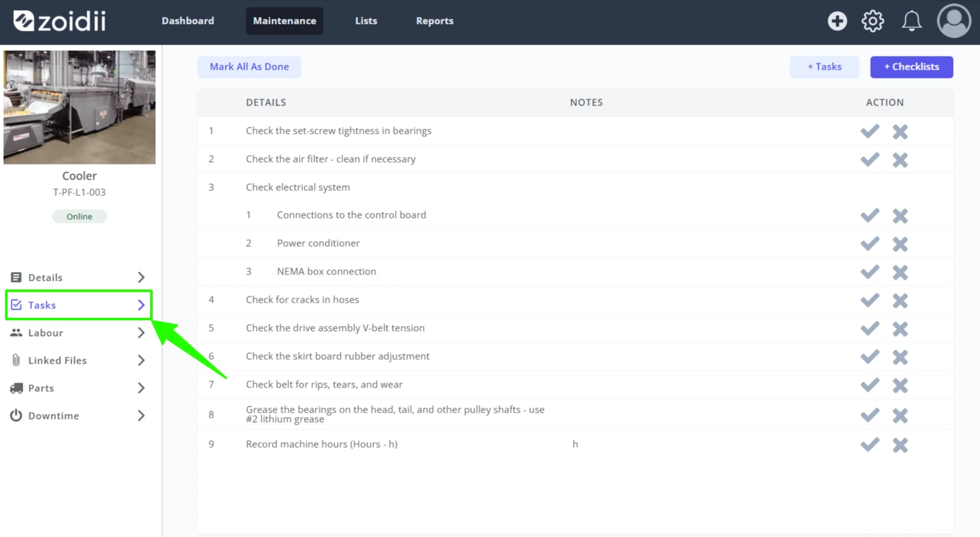This screenshot has width=980, height=537.
Task: Tick the 'Power conditioner' subtask
Action: (x=870, y=244)
